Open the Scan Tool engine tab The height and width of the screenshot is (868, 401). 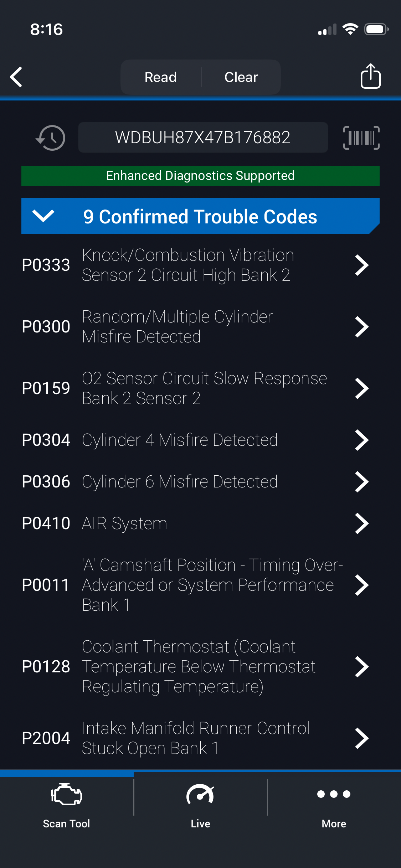pos(67,804)
